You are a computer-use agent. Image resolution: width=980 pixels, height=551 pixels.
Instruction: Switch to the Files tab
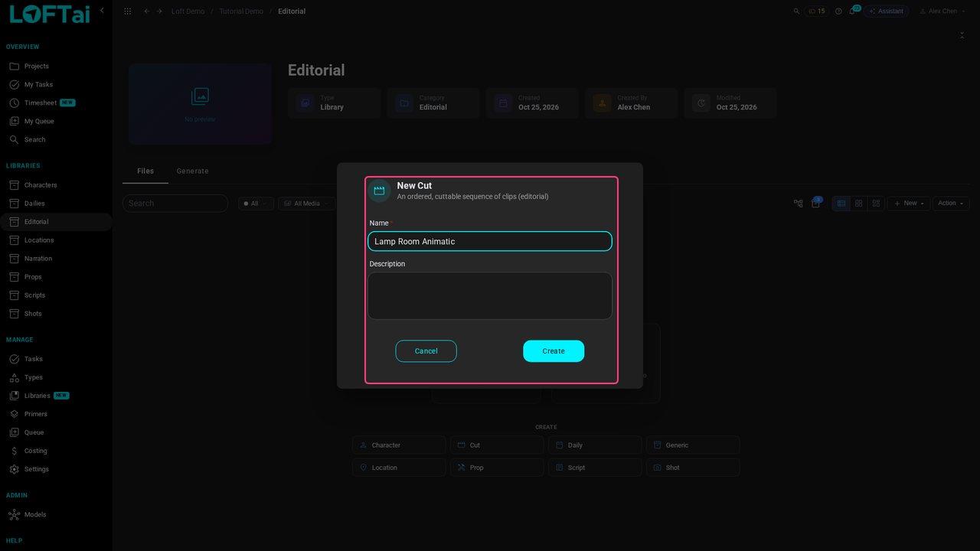[145, 171]
